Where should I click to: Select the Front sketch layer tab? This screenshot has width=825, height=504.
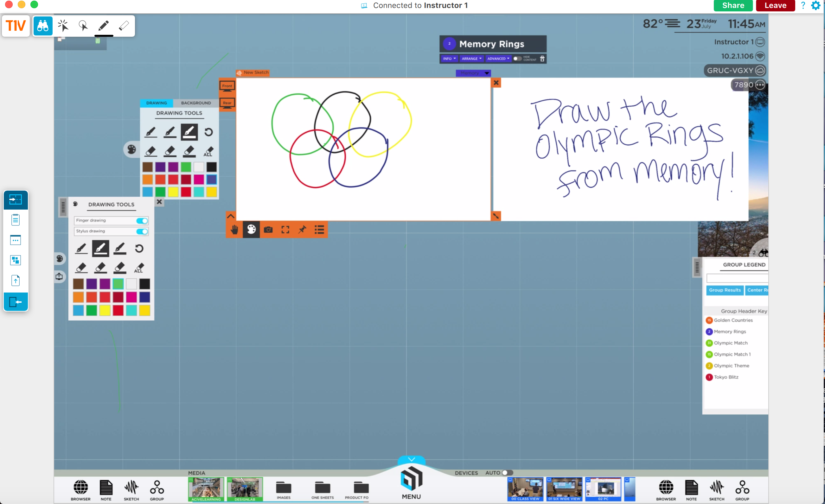(x=227, y=86)
